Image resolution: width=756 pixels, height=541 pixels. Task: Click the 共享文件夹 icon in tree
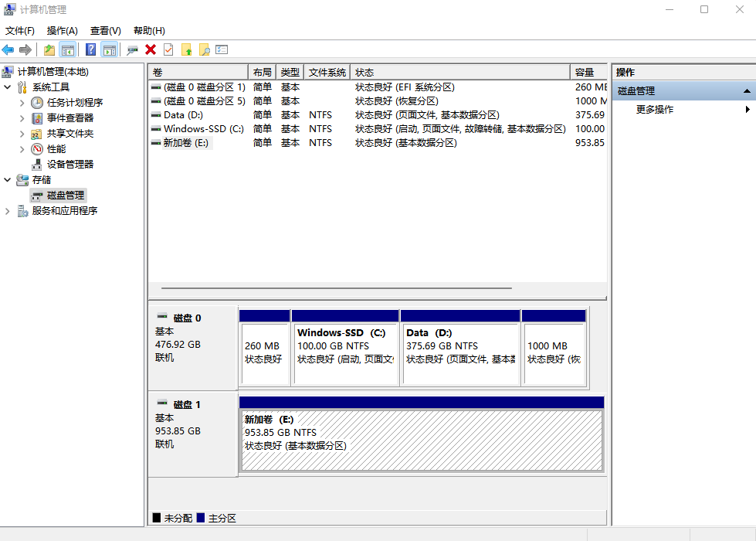pyautogui.click(x=36, y=134)
